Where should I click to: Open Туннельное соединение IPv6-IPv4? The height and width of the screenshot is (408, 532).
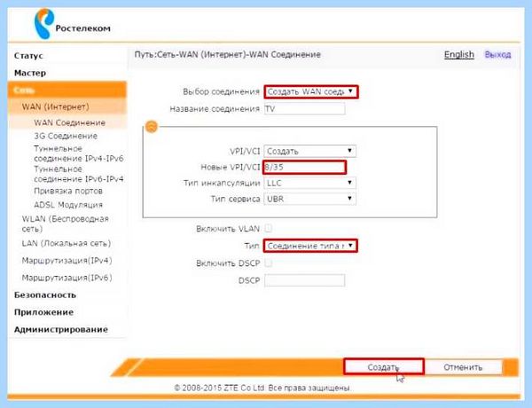[x=78, y=174]
